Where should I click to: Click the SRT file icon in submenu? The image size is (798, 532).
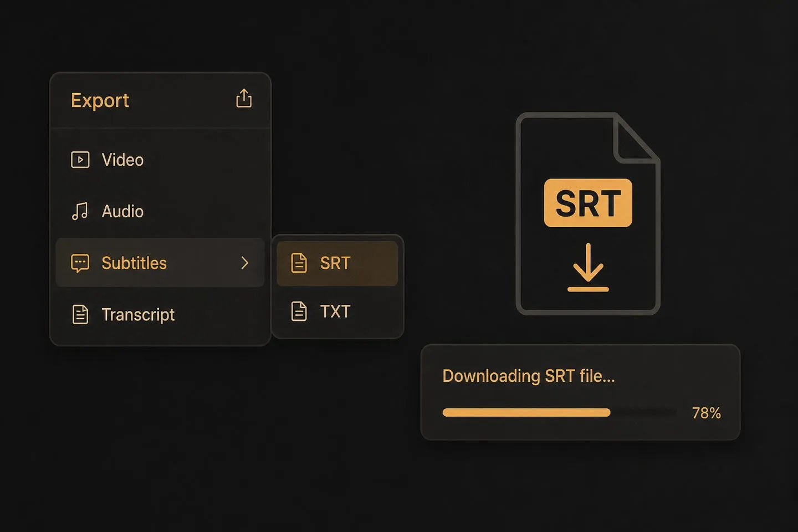299,263
